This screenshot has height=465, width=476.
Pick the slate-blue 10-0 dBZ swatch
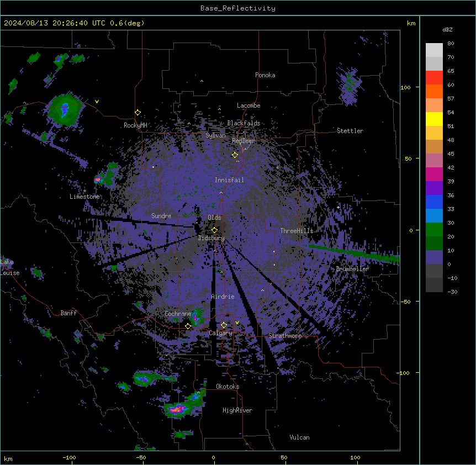(434, 257)
